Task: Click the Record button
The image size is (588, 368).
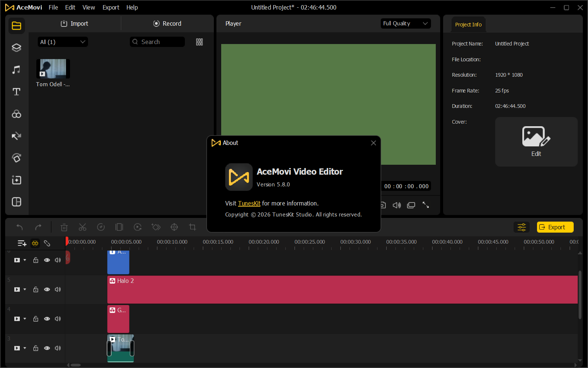Action: (x=167, y=23)
